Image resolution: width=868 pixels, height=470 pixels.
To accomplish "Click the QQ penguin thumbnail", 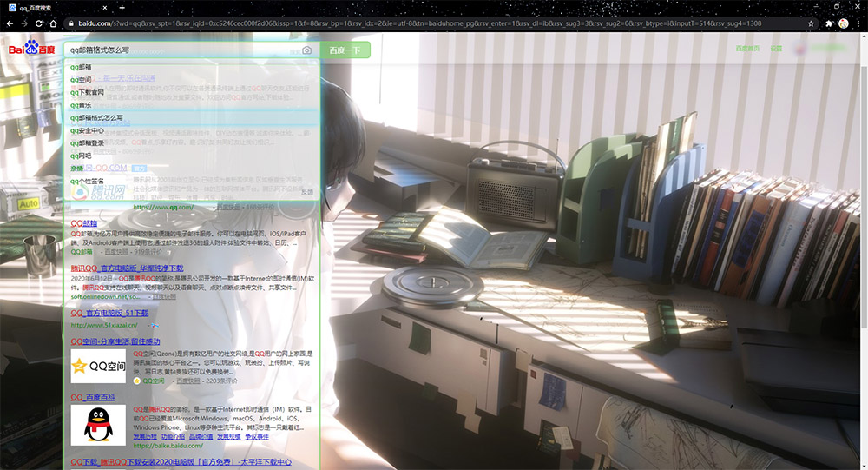I will (99, 426).
